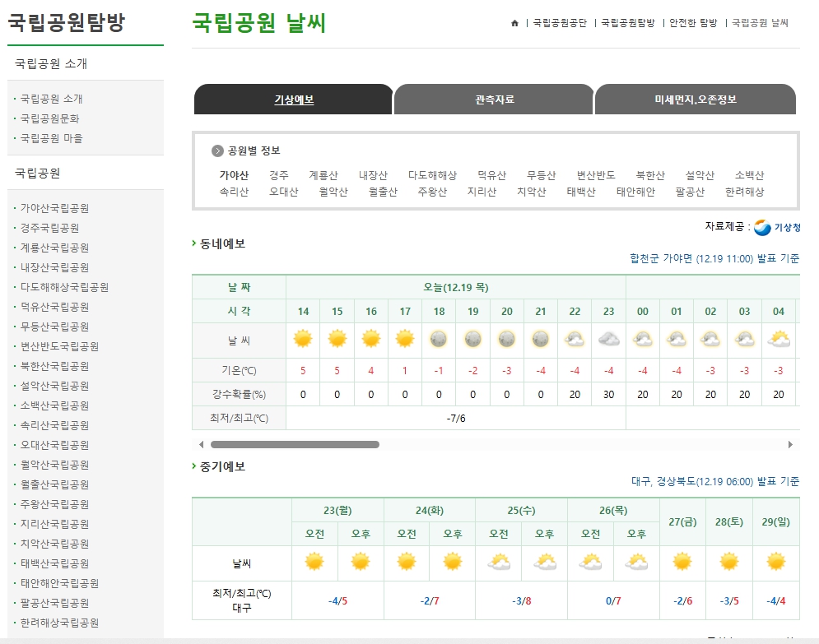Open 국립공원공단 breadcrumb link

560,23
